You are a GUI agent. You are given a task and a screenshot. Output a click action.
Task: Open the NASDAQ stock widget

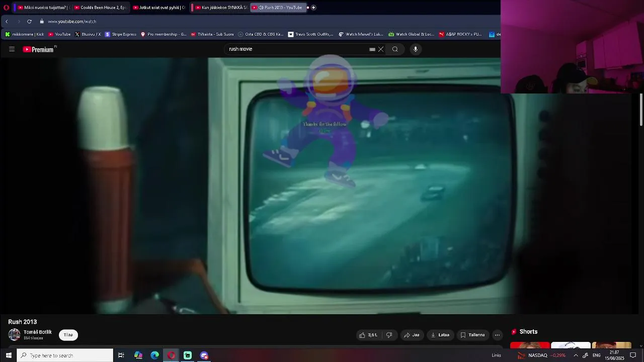(x=542, y=355)
